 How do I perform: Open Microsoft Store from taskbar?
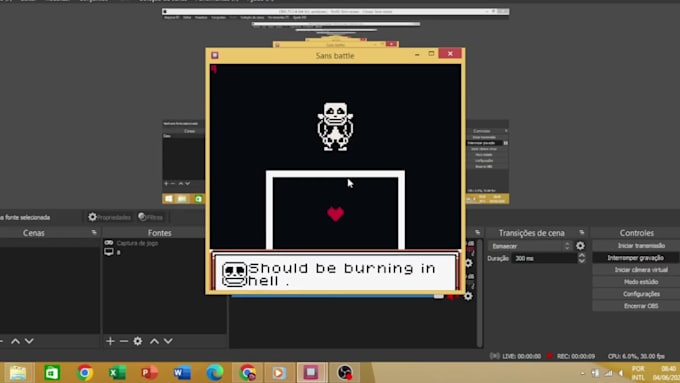tap(52, 373)
